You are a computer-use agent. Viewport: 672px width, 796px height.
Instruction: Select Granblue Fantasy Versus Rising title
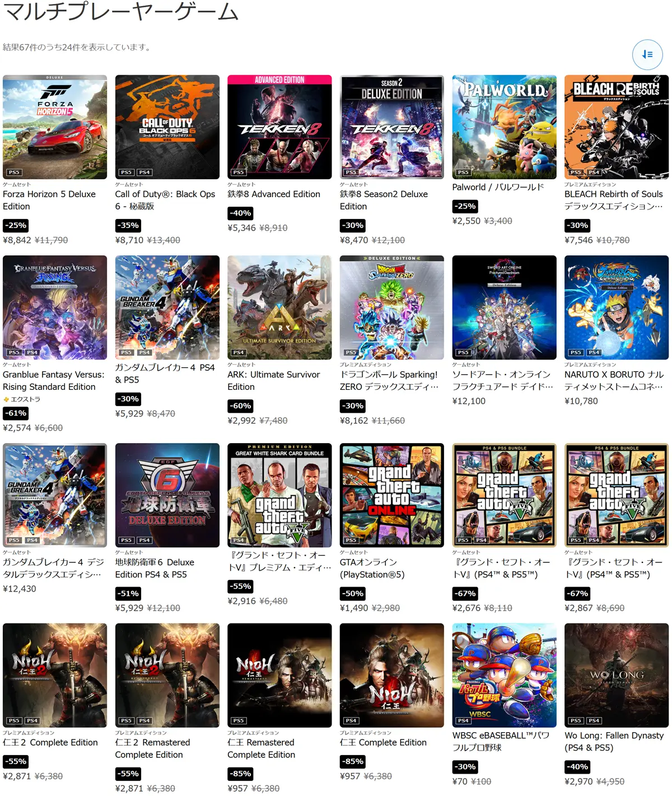(x=54, y=380)
